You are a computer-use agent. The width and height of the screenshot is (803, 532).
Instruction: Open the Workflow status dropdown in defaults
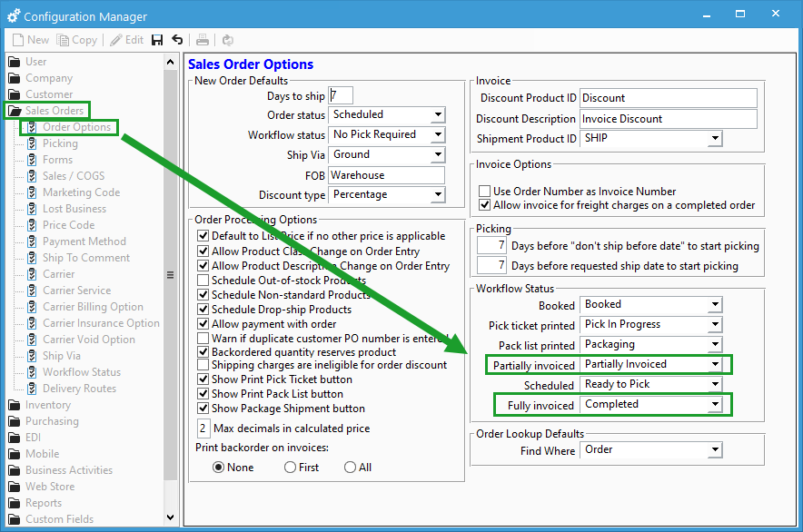[x=438, y=134]
